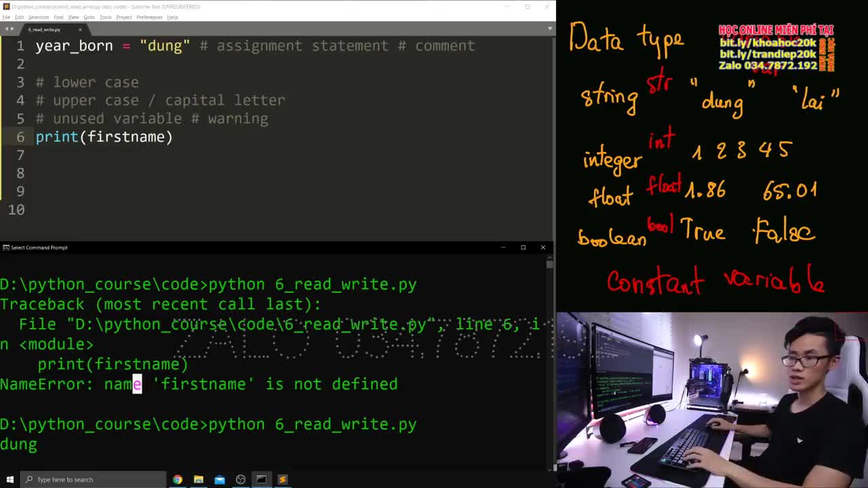Click the year_born variable on line 1
Viewport: 868px width, 488px height.
point(75,45)
